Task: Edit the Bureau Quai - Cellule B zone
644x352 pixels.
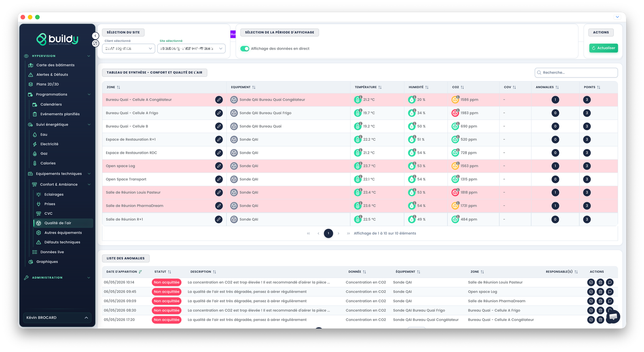Action: (x=219, y=126)
